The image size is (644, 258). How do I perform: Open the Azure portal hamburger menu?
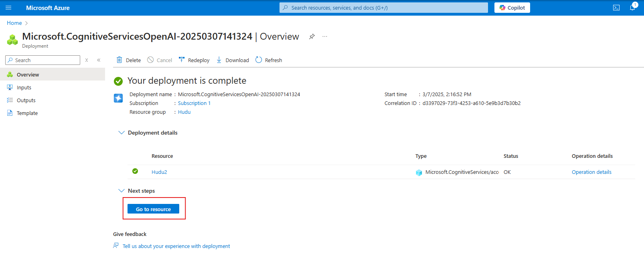point(8,8)
